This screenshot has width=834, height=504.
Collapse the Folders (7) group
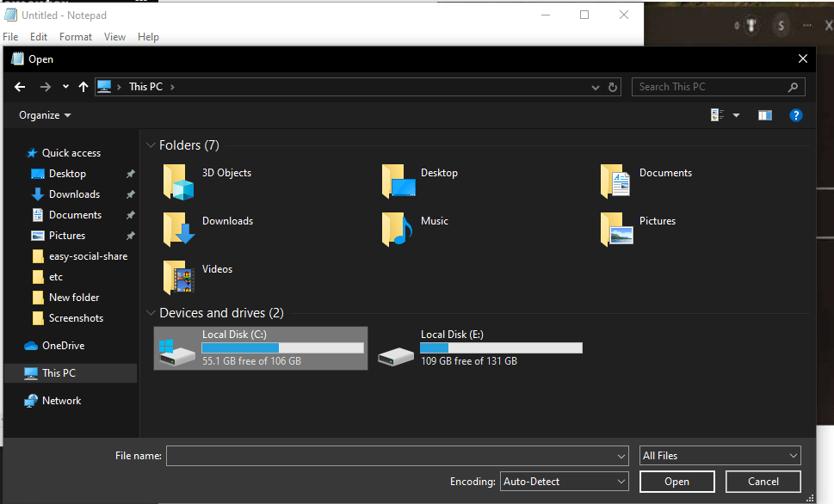[x=151, y=145]
